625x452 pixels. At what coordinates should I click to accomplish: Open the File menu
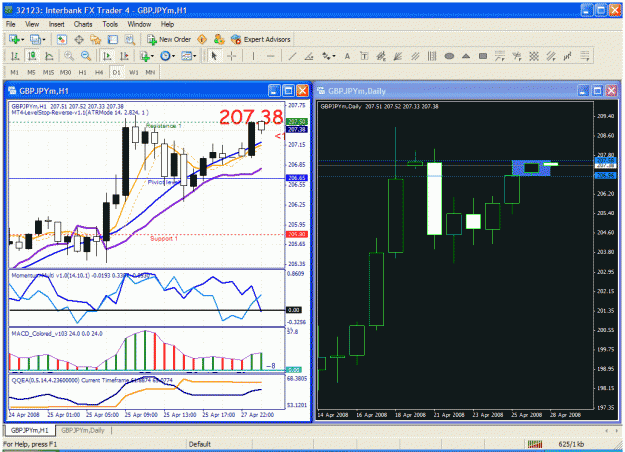pos(11,24)
